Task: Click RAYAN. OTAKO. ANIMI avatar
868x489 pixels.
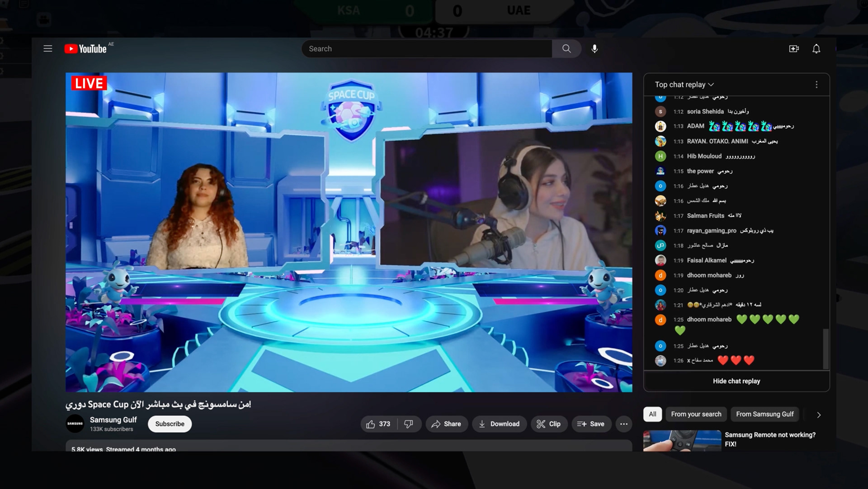Action: coord(660,141)
